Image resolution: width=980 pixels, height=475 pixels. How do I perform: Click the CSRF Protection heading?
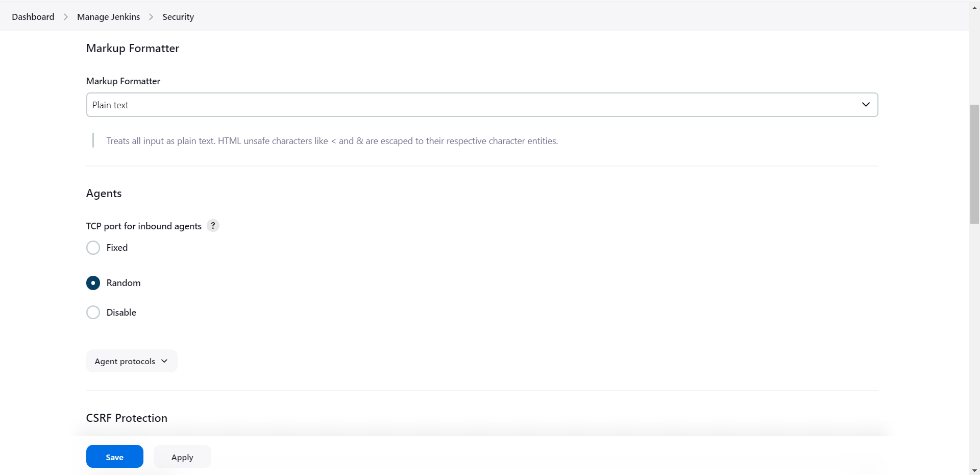click(x=127, y=418)
